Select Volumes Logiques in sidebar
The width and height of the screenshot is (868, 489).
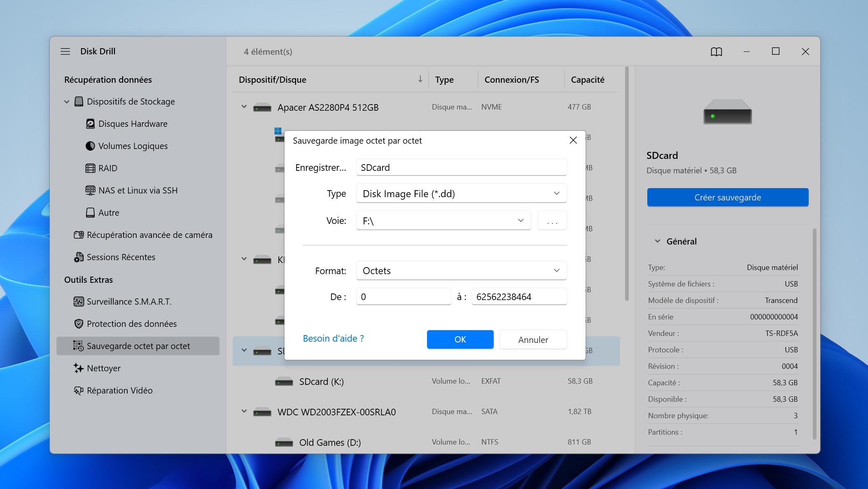133,146
